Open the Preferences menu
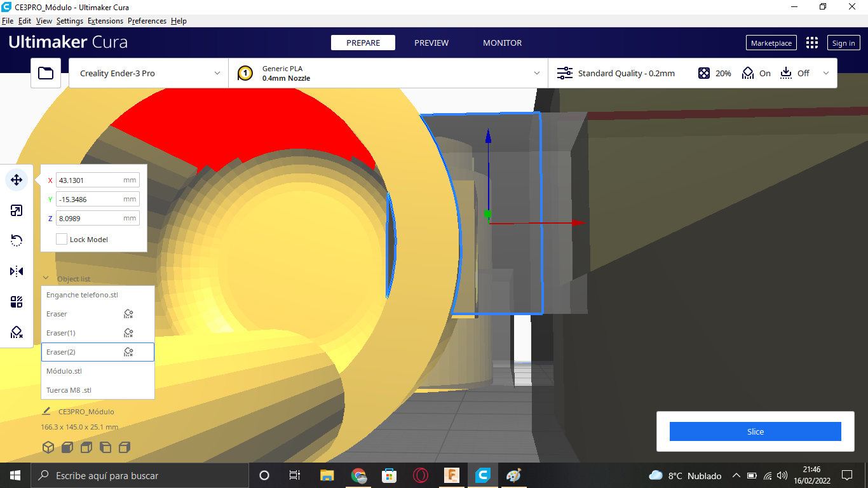Viewport: 868px width, 488px height. click(x=147, y=21)
